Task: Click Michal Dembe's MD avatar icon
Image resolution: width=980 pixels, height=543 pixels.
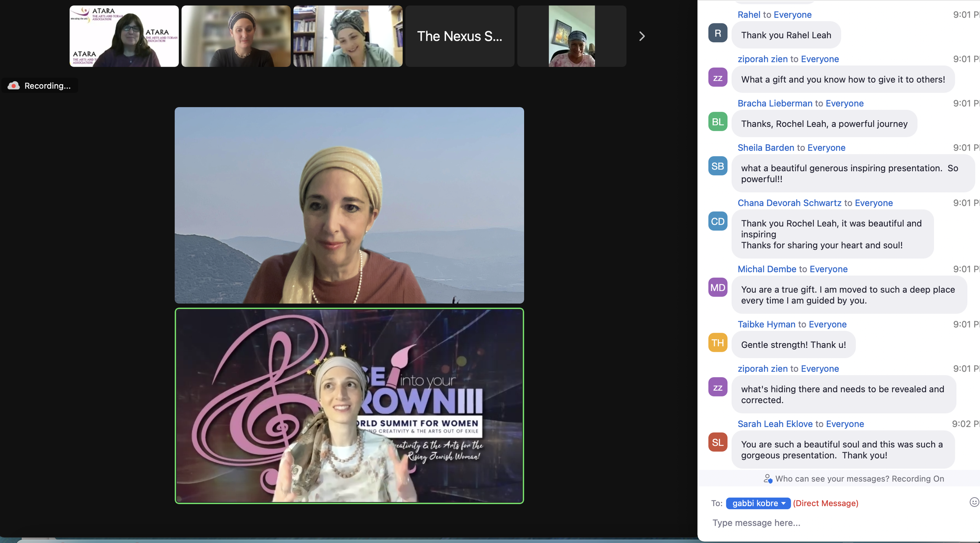Action: click(717, 288)
